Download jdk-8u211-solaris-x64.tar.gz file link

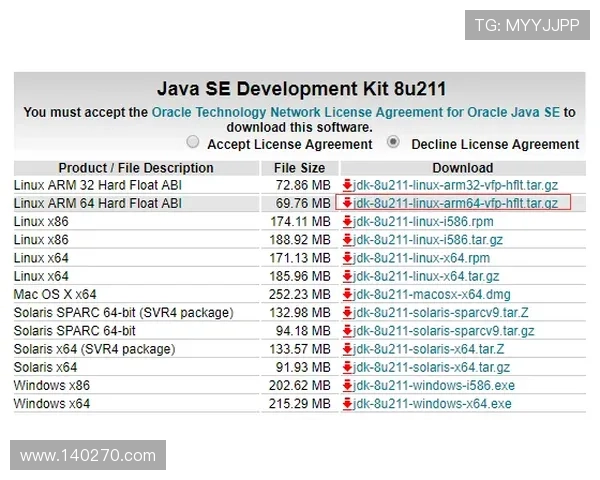click(432, 367)
